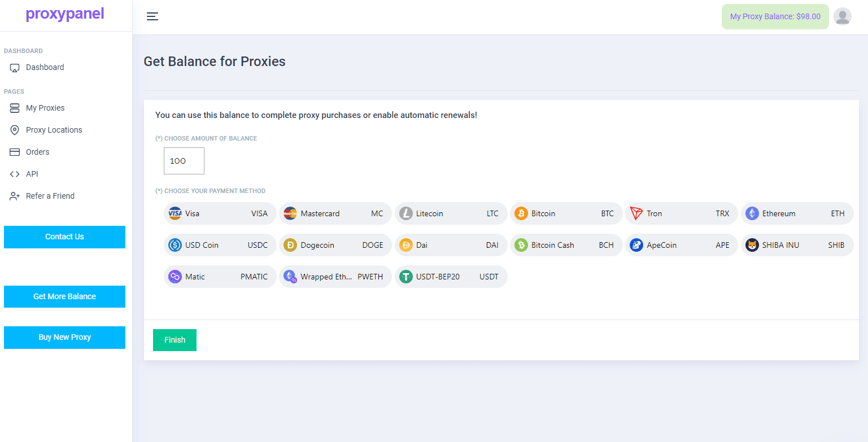Choose Mastercard payment option

tap(335, 213)
